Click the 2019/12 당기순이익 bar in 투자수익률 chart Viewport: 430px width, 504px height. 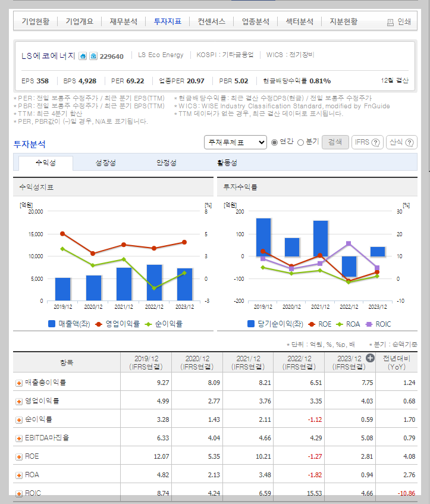[x=263, y=237]
